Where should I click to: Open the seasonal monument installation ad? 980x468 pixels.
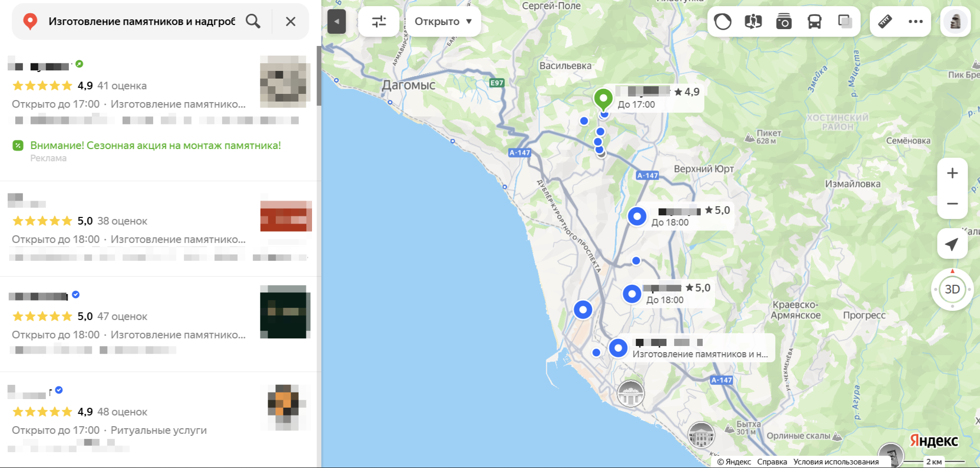coord(155,145)
